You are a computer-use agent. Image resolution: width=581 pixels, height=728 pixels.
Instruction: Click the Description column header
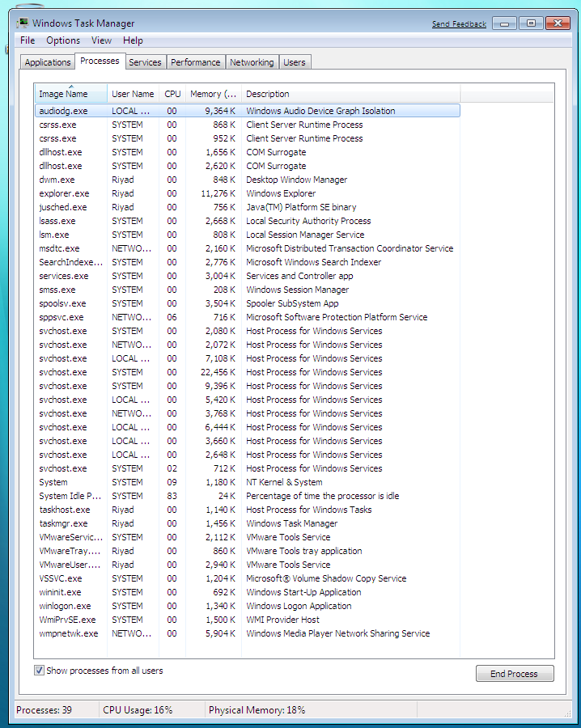coord(268,94)
